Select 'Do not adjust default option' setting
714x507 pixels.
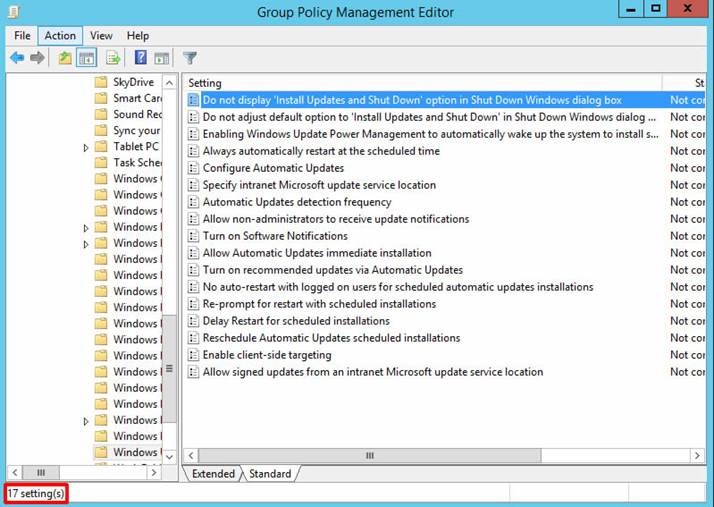click(429, 117)
